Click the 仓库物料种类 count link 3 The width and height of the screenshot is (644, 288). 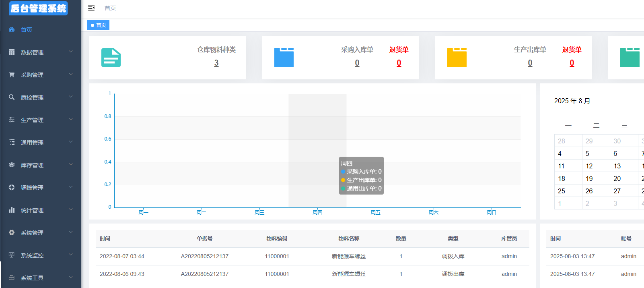pos(216,63)
